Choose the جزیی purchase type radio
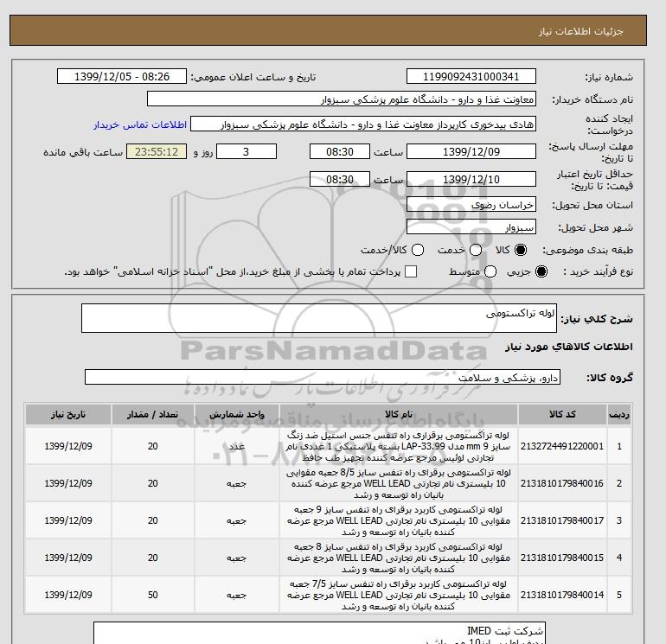This screenshot has width=666, height=644. point(541,271)
